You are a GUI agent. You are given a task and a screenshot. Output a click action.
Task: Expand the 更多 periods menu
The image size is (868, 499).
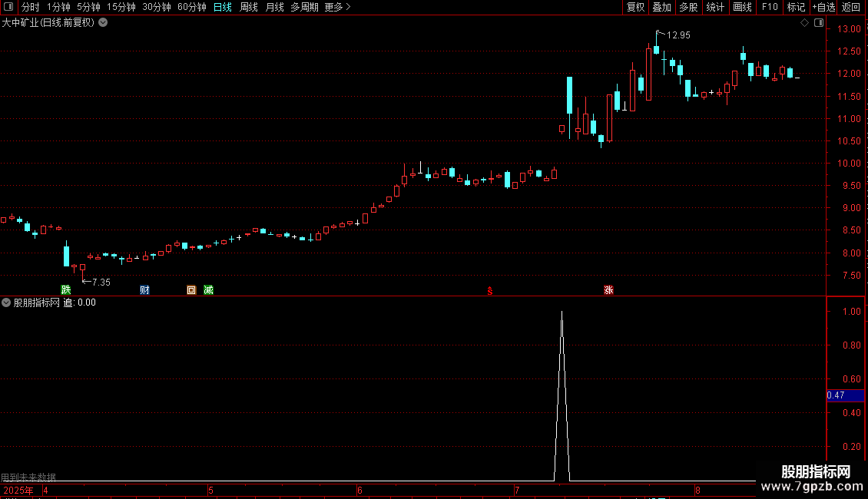337,7
